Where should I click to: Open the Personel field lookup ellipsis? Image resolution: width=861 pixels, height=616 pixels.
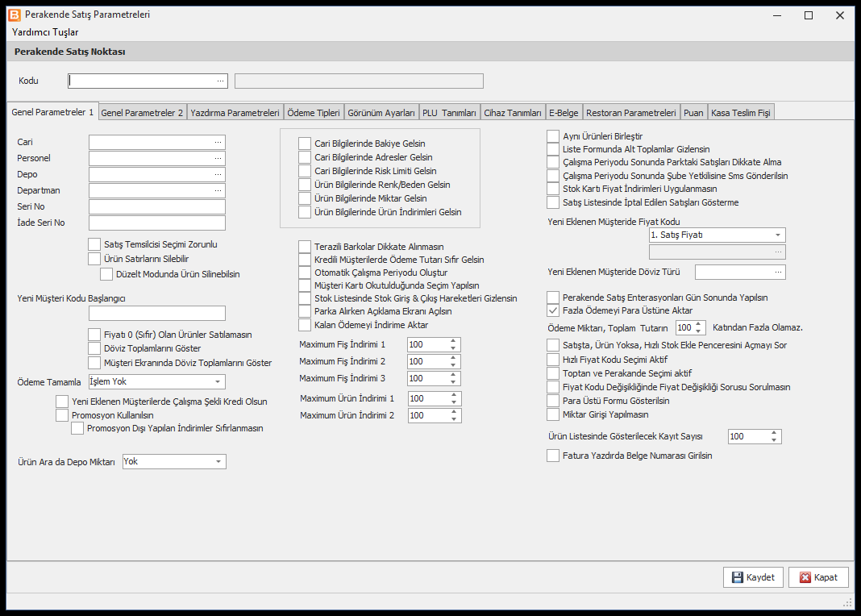pos(218,158)
